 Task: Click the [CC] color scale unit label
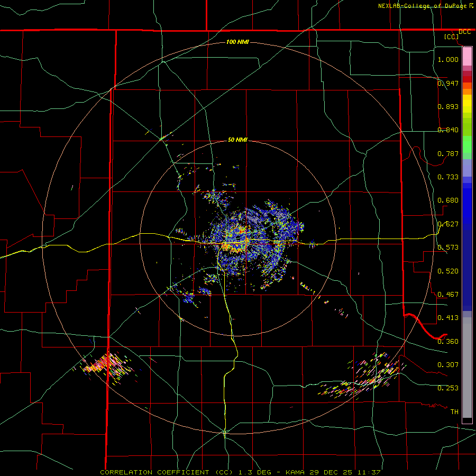452,36
